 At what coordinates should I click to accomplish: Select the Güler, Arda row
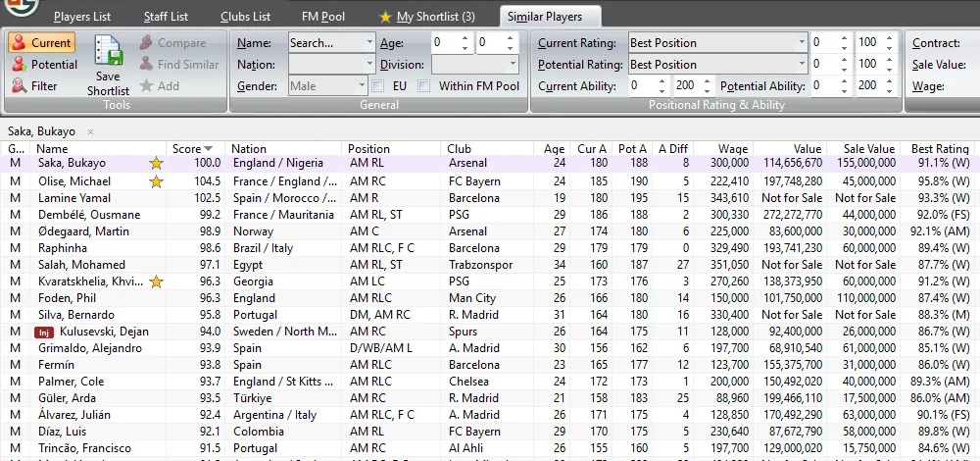(487, 398)
